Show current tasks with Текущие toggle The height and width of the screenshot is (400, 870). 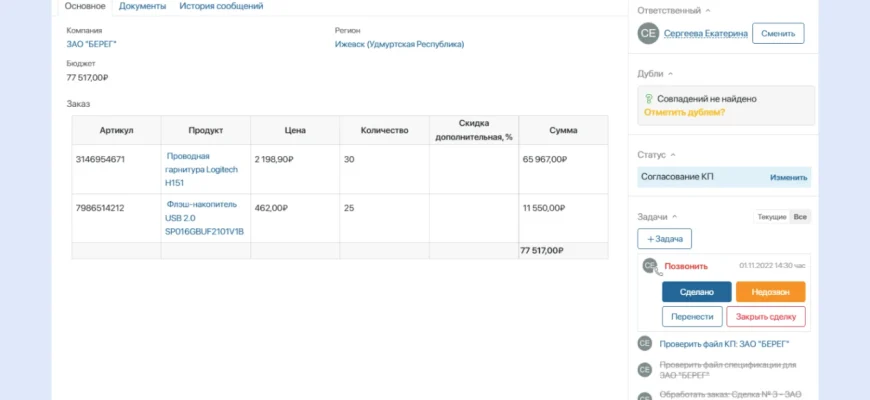point(771,216)
